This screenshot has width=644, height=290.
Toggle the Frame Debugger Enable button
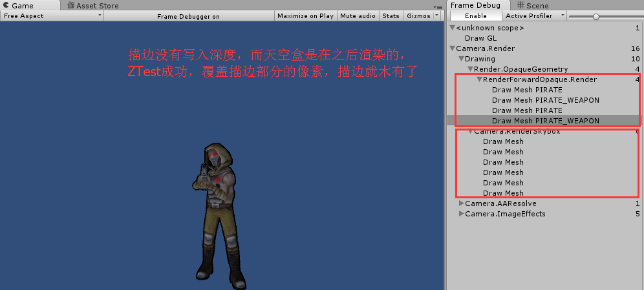tap(476, 16)
